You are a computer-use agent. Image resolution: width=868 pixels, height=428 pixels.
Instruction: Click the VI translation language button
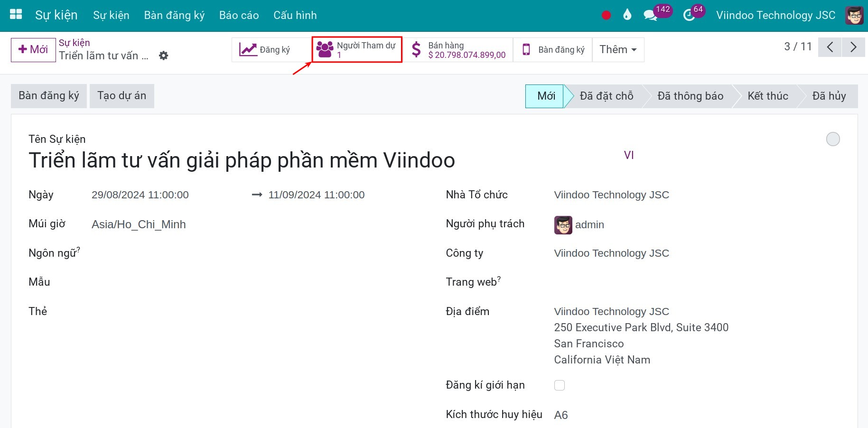coord(629,155)
